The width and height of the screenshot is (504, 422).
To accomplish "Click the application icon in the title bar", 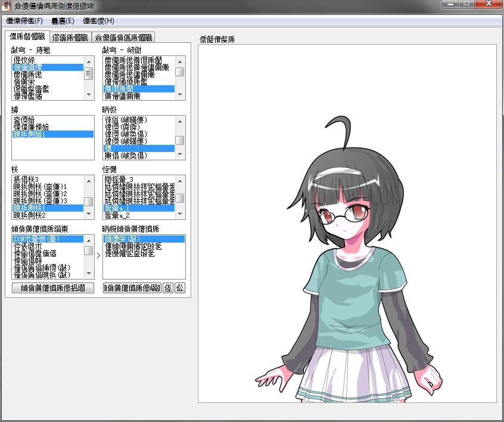I will click(x=7, y=5).
